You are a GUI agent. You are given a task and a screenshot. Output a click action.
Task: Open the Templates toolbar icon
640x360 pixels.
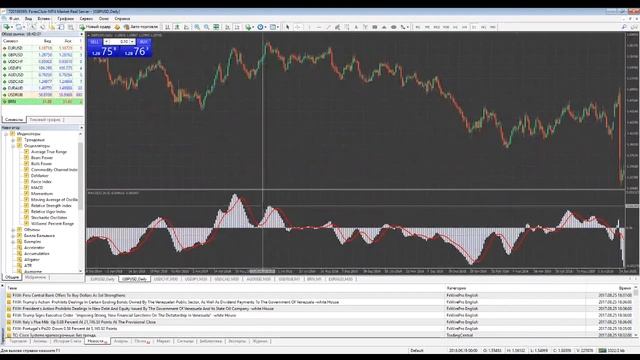[274, 27]
